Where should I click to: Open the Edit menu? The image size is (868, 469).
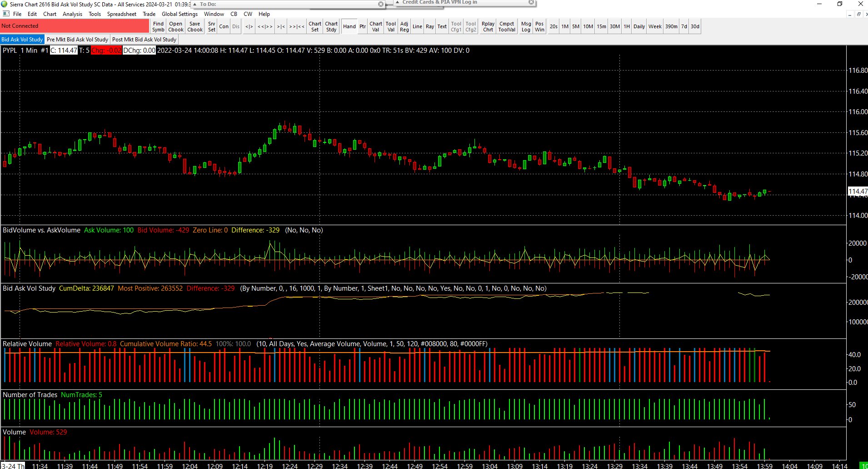click(32, 14)
